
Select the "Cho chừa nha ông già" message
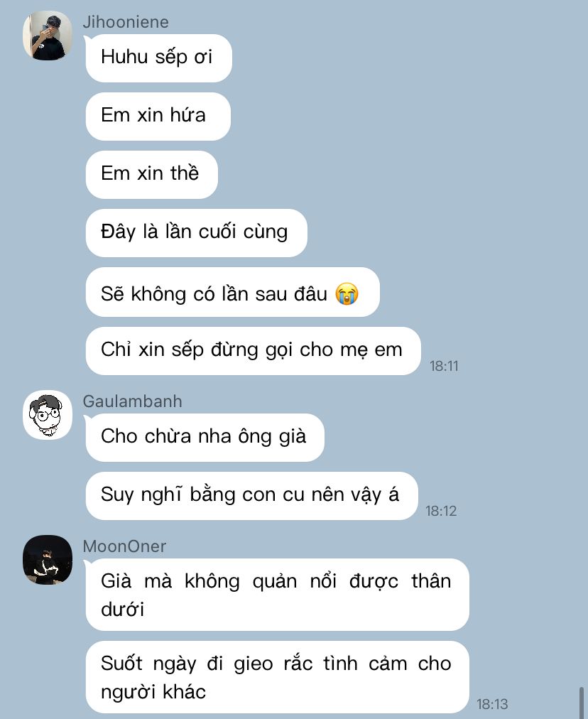click(205, 438)
